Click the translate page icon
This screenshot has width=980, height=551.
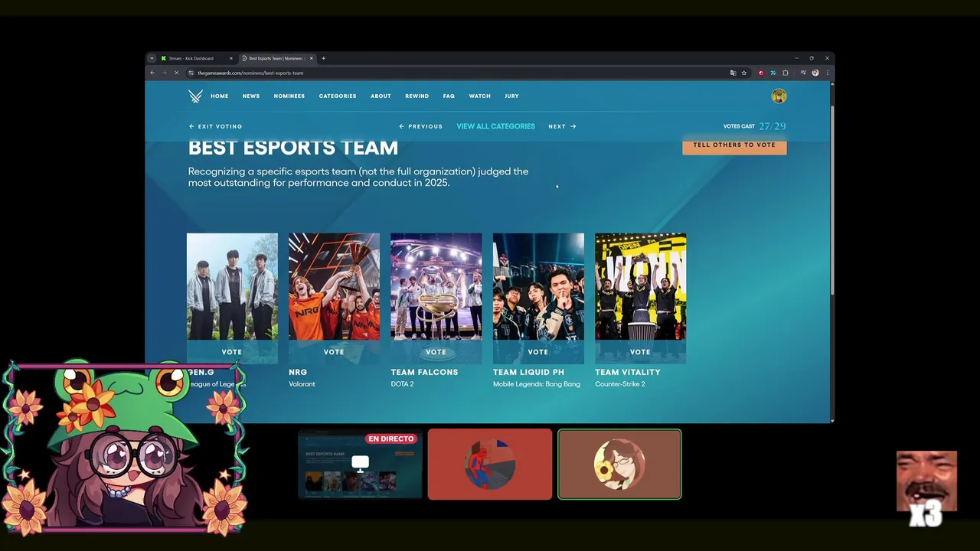pyautogui.click(x=733, y=73)
